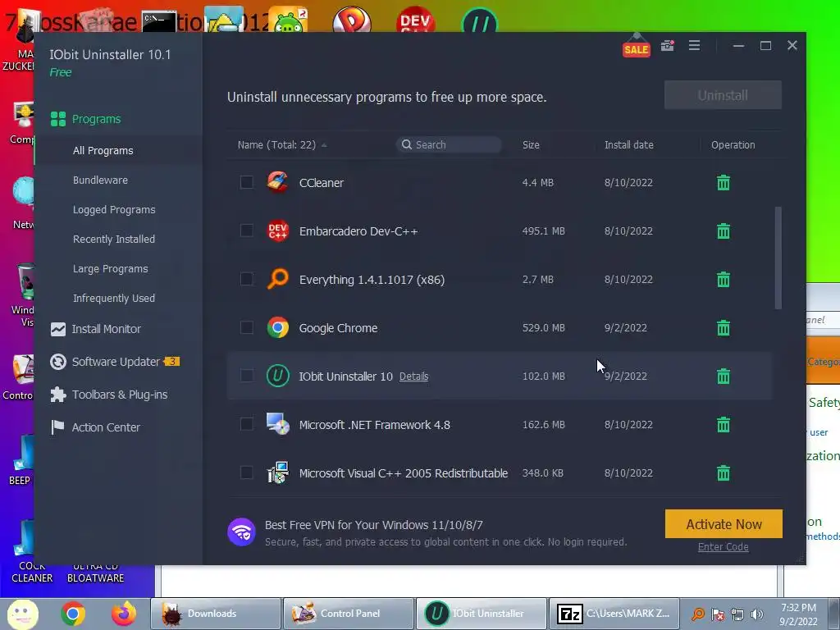Click the program list vertical scrollbar
Image resolution: width=840 pixels, height=630 pixels.
point(778,258)
